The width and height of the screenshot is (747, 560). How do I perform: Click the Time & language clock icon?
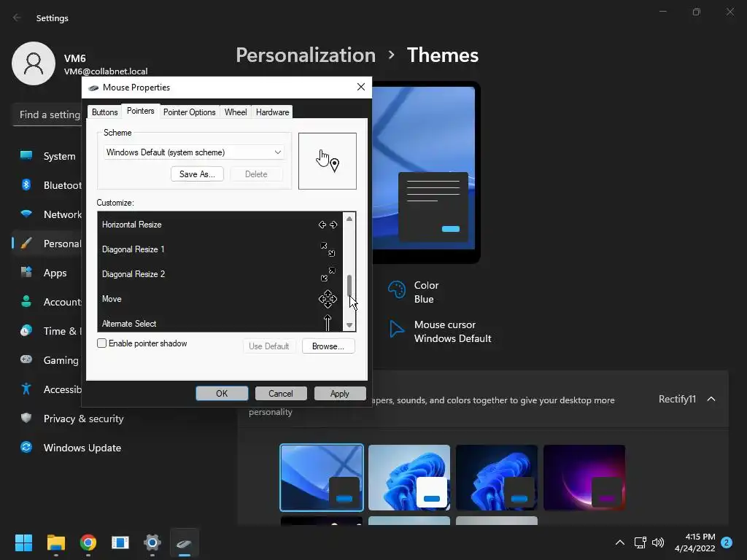26,330
